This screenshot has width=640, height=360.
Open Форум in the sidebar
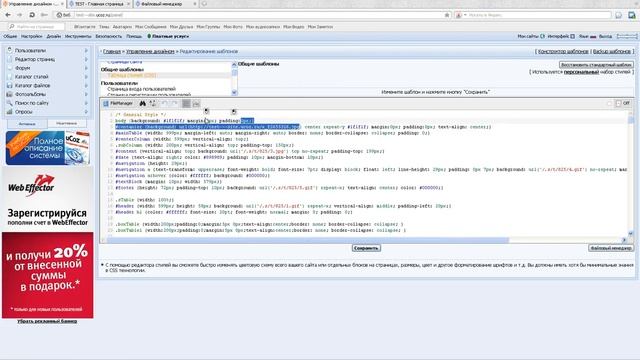tap(22, 68)
